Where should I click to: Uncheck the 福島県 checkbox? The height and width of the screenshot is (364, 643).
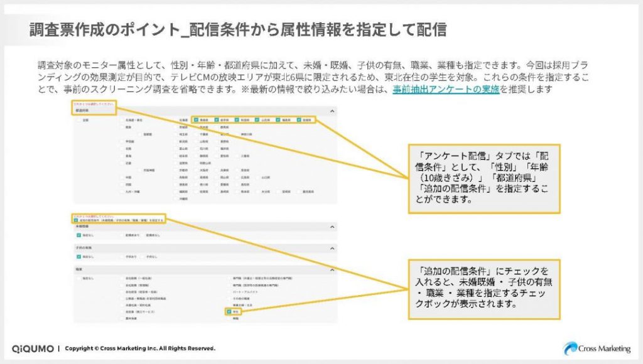278,120
